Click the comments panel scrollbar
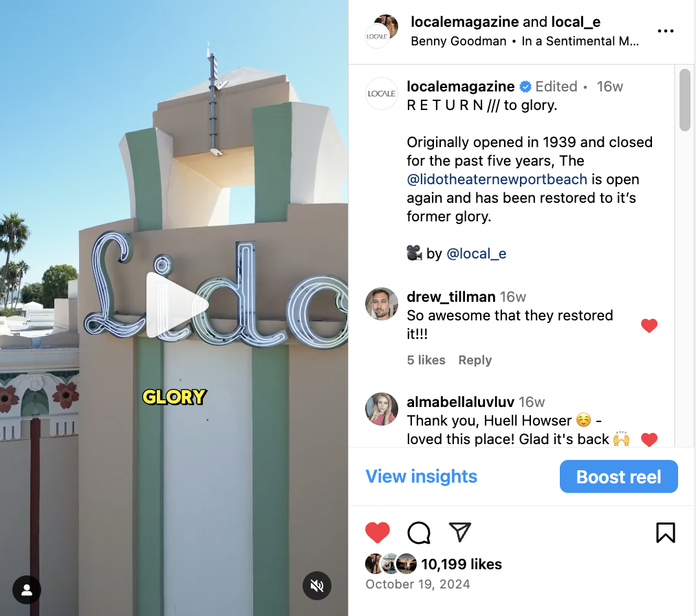696x616 pixels. (684, 100)
